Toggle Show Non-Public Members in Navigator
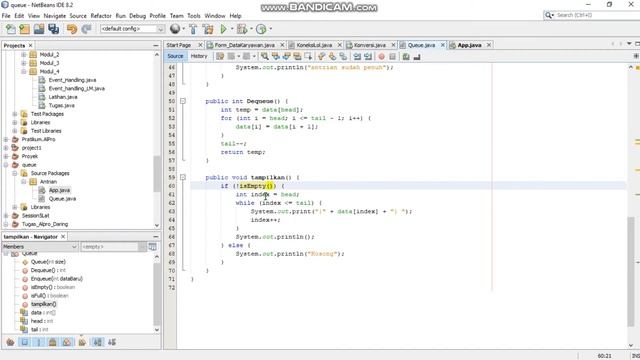Screen dimensions: 640x360 [x=53, y=342]
